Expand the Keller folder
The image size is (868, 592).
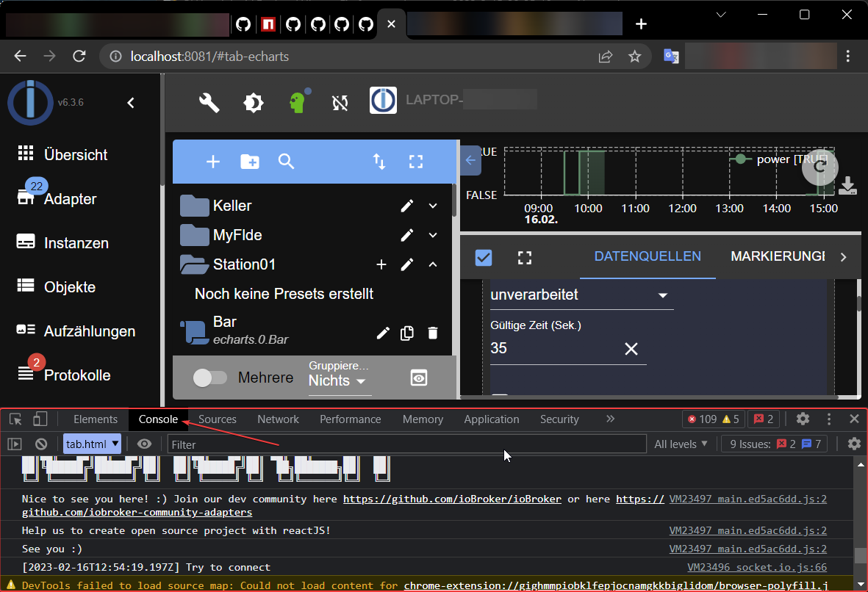[x=433, y=206]
